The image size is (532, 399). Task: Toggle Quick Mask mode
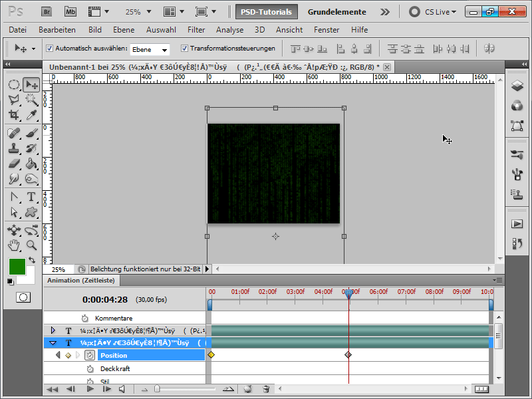23,297
